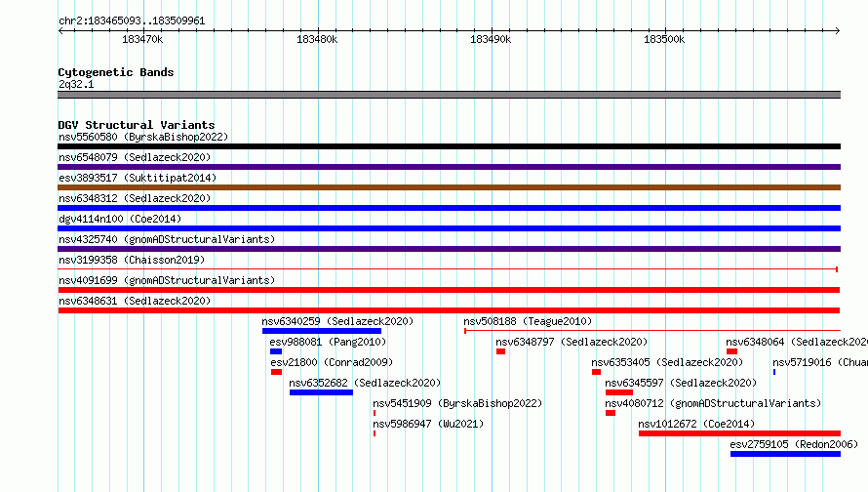
Task: Select the nsv6348312 (Sedlazeck2020) label
Action: (x=135, y=198)
